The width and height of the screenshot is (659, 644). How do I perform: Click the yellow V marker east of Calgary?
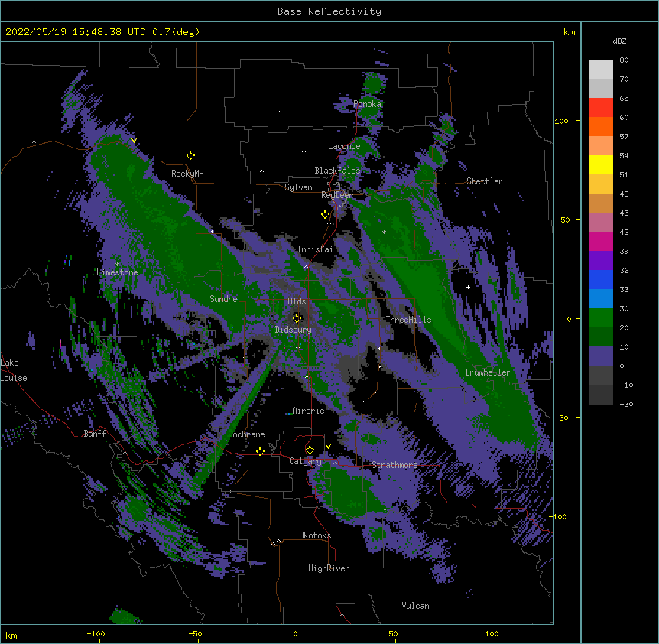click(x=328, y=447)
